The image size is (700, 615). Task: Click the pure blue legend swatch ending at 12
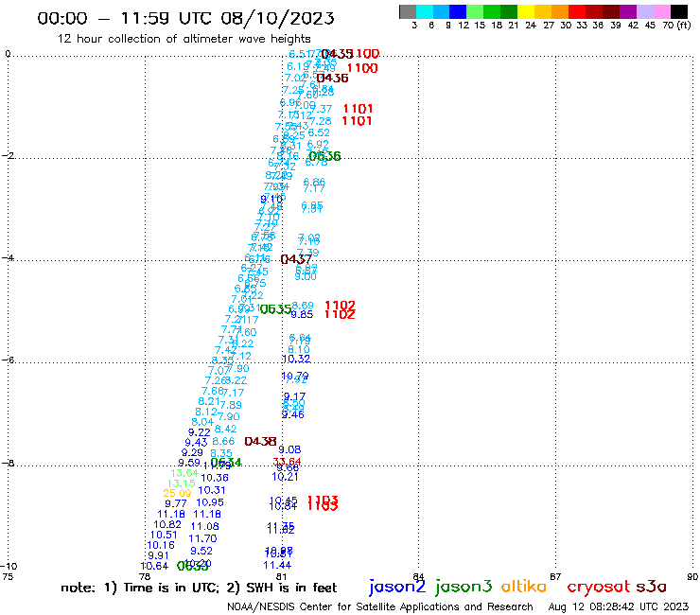pos(458,11)
